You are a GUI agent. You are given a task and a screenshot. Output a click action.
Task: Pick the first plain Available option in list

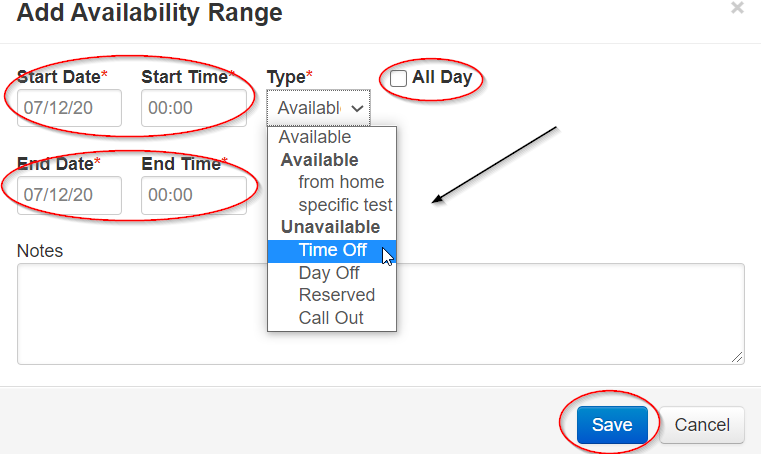[315, 137]
